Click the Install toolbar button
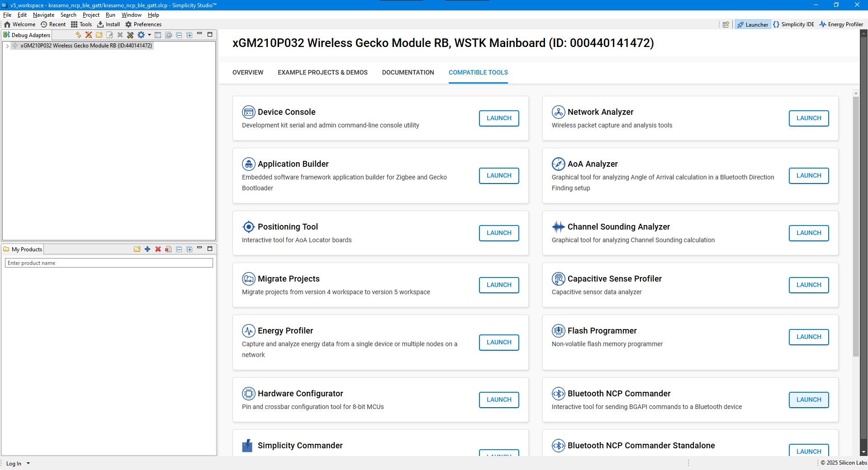Viewport: 868px width, 470px height. tap(109, 24)
